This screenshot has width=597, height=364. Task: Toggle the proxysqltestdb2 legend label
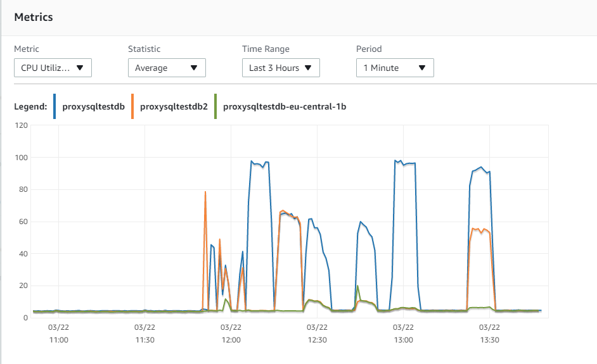click(174, 106)
